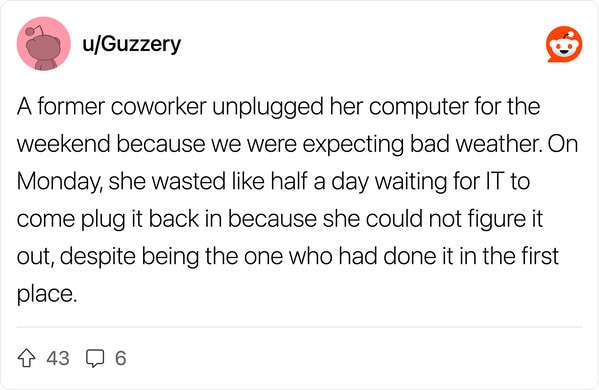Select the first line starting 'A former coworker'

tap(278, 107)
